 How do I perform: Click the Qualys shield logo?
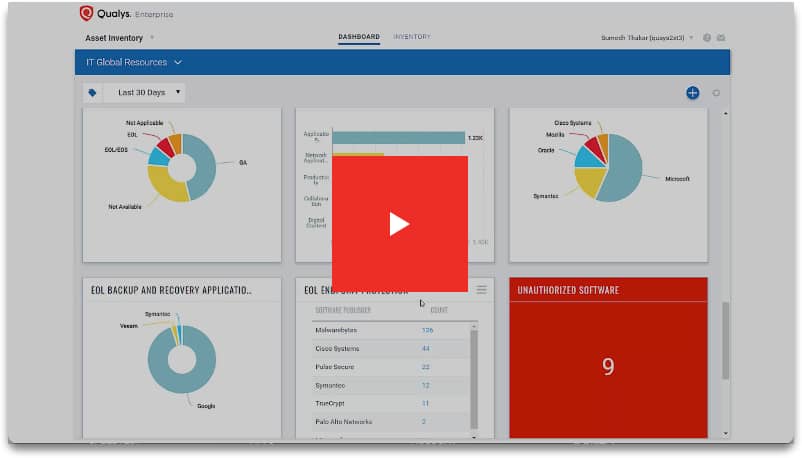[86, 13]
